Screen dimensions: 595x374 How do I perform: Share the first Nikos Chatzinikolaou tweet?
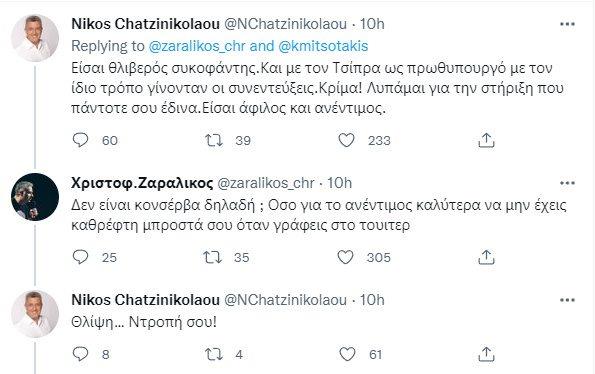pyautogui.click(x=486, y=140)
